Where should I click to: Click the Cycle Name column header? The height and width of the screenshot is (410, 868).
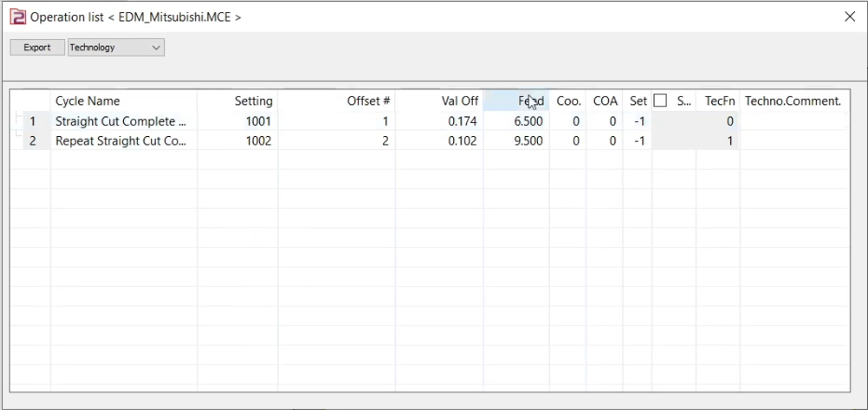pyautogui.click(x=88, y=101)
